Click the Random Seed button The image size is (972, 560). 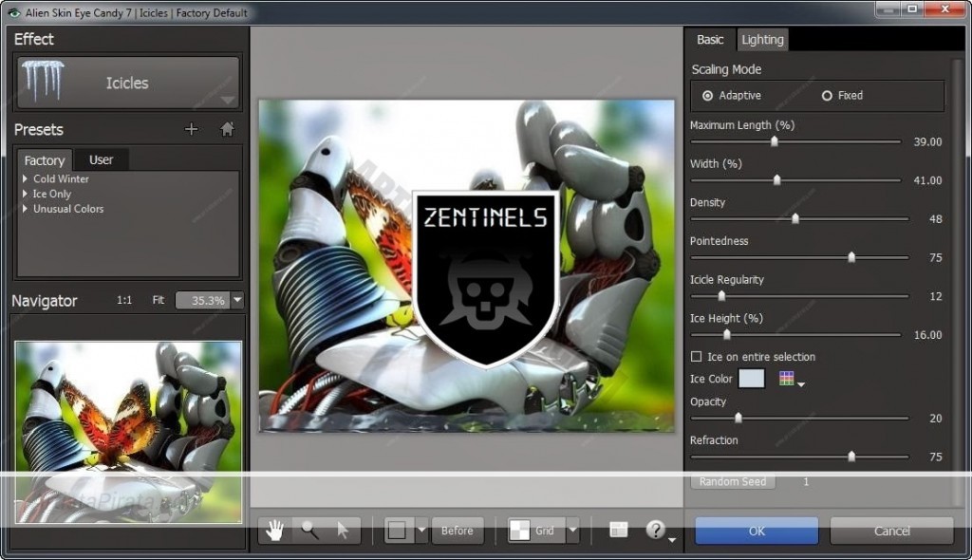click(x=733, y=481)
